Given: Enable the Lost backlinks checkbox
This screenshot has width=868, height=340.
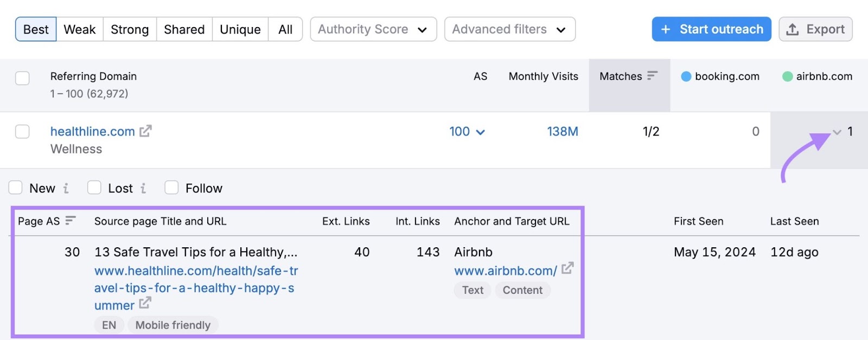Looking at the screenshot, I should click(x=94, y=188).
